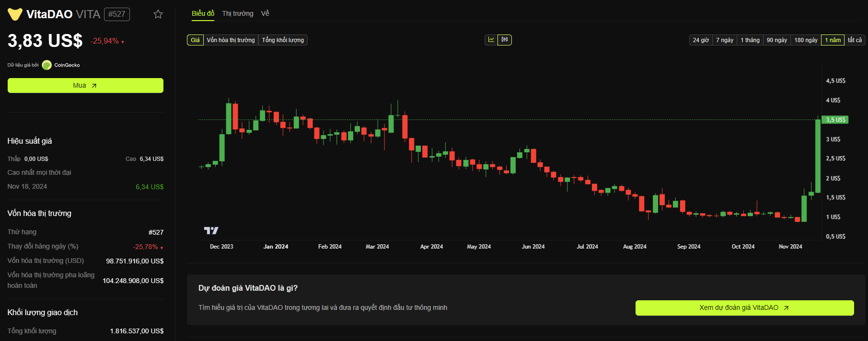Screen dimensions: 868x341
Task: Set time range to 1 năm
Action: (x=833, y=40)
